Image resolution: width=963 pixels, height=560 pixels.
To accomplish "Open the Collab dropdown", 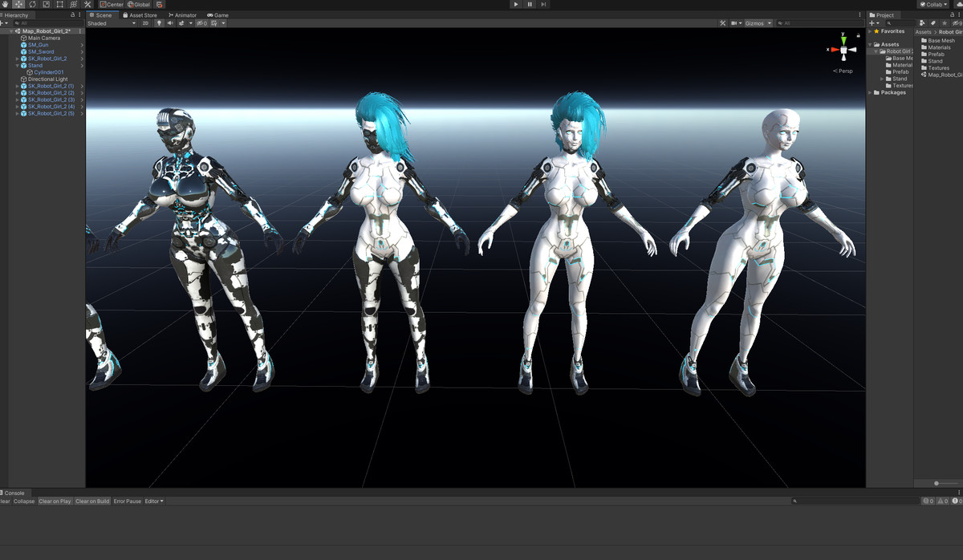I will [x=933, y=4].
